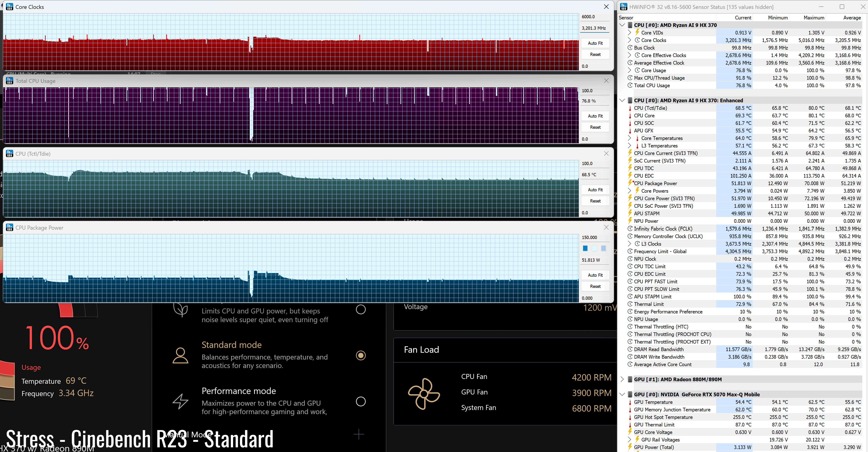
Task: Click the HWiNFO icon in Total CPU Usage window
Action: tap(10, 81)
